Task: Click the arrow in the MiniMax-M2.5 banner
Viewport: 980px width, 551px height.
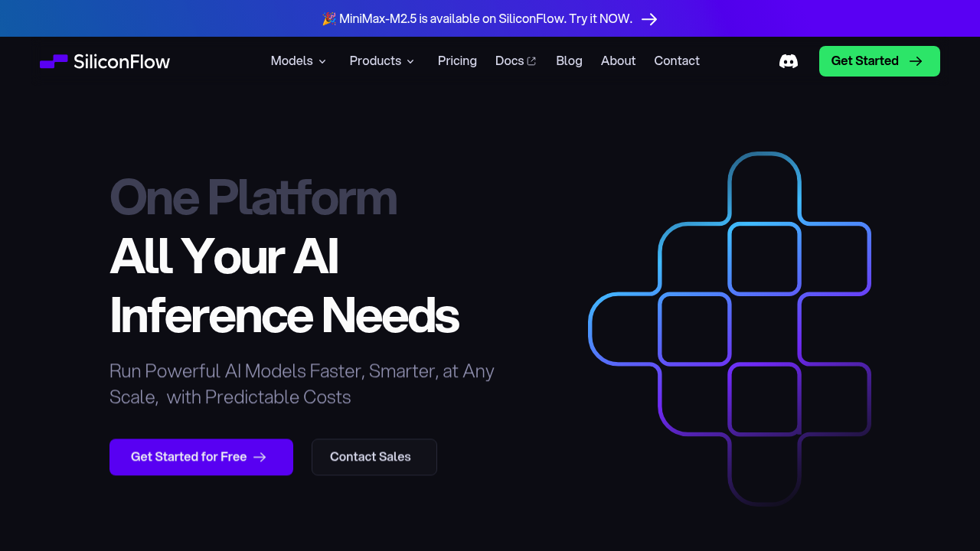Action: click(x=649, y=18)
